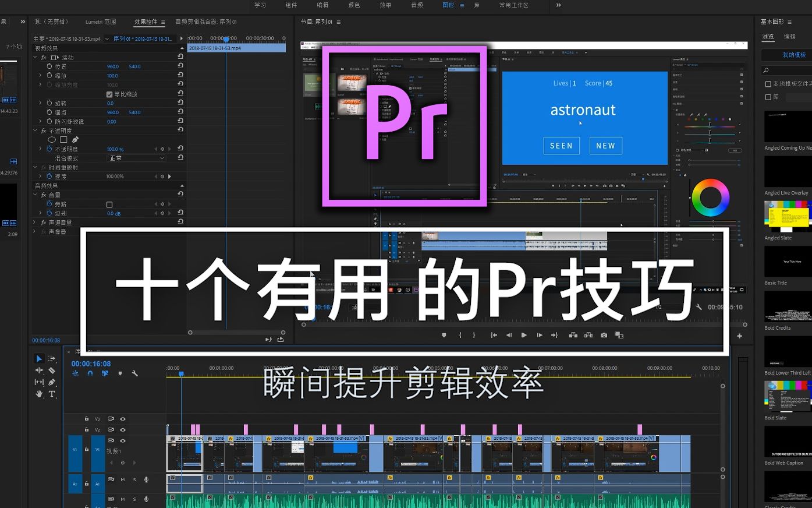Uncheck the uniform scale checkbox
812x508 pixels.
click(x=109, y=94)
